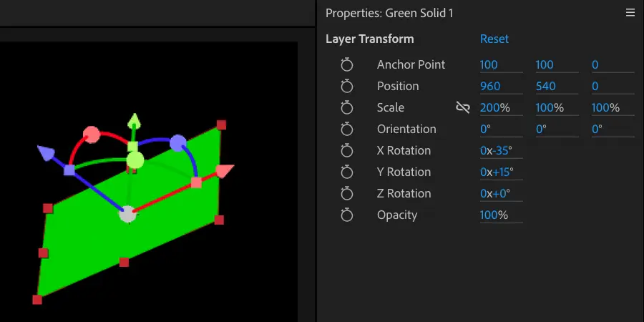The width and height of the screenshot is (644, 322).
Task: Click the green Y-axis arrow on gizmo
Action: tap(133, 121)
